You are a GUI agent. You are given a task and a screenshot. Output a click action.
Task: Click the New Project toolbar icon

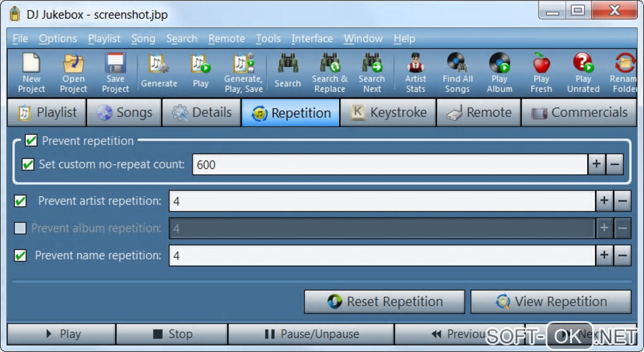[x=31, y=73]
